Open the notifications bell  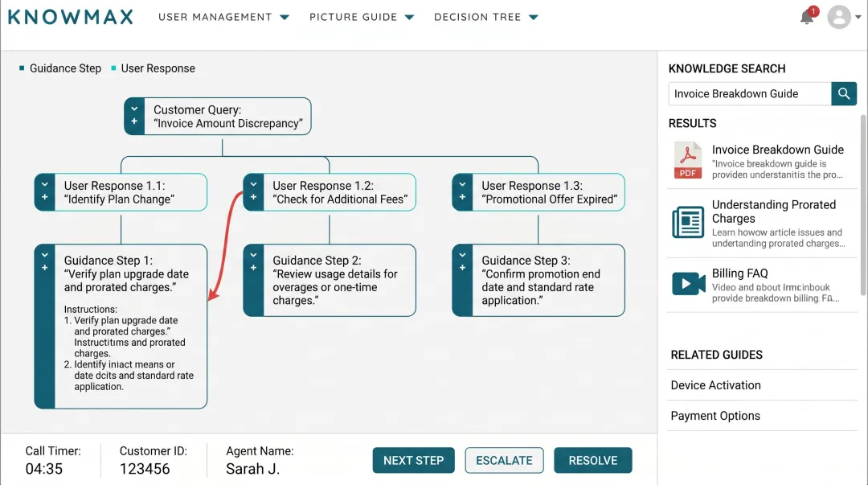(807, 17)
